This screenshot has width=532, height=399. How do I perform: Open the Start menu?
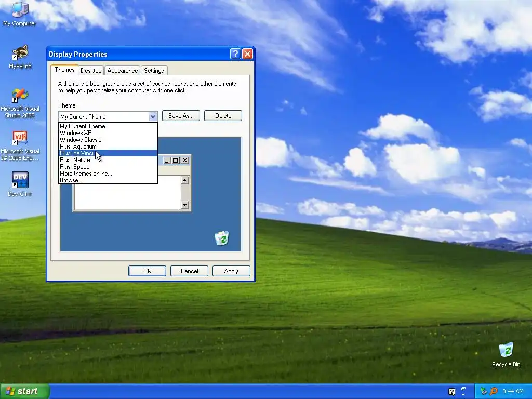25,391
